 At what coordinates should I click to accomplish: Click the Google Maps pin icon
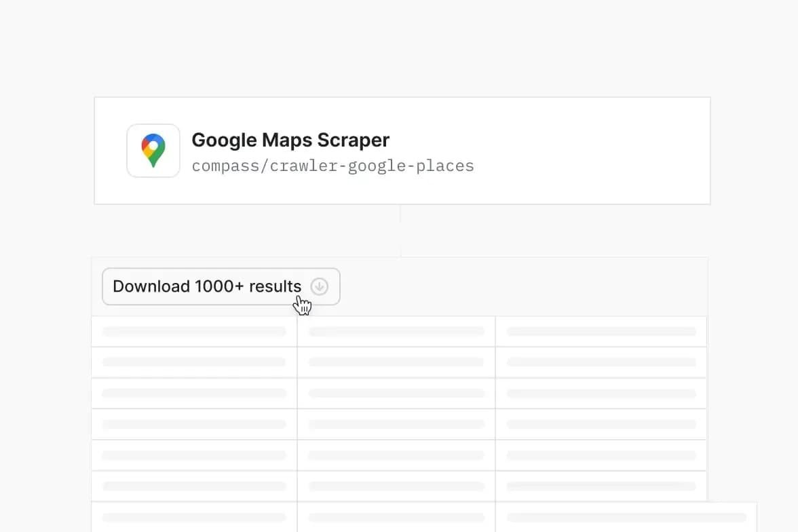coord(153,151)
